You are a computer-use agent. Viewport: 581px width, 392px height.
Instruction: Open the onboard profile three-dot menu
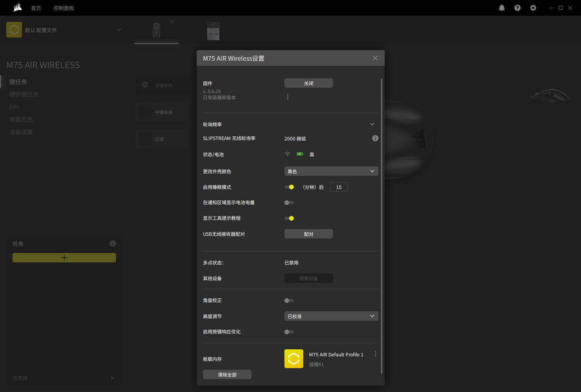click(375, 354)
